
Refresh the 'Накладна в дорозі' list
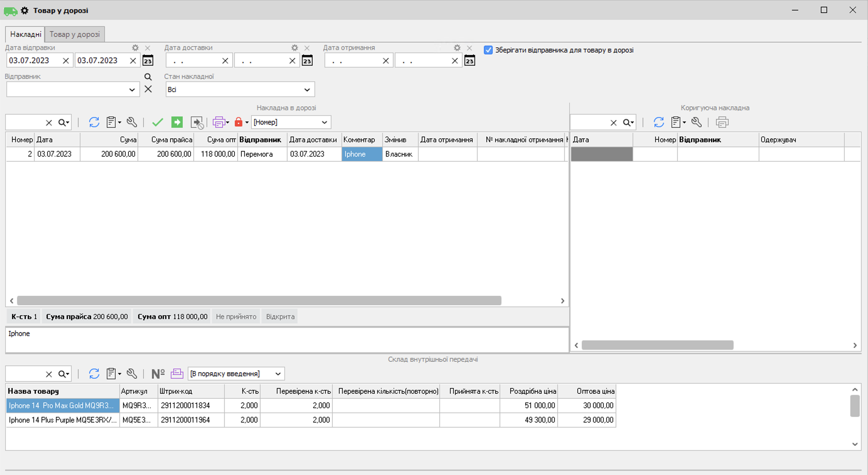(x=94, y=122)
